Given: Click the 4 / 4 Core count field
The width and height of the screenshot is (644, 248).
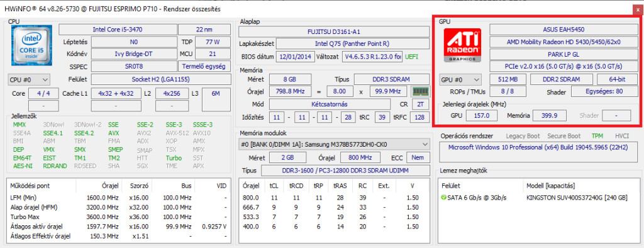Looking at the screenshot, I should [x=43, y=94].
